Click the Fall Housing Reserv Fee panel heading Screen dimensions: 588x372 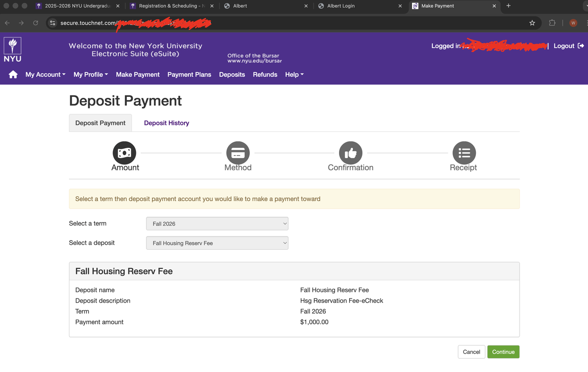124,271
